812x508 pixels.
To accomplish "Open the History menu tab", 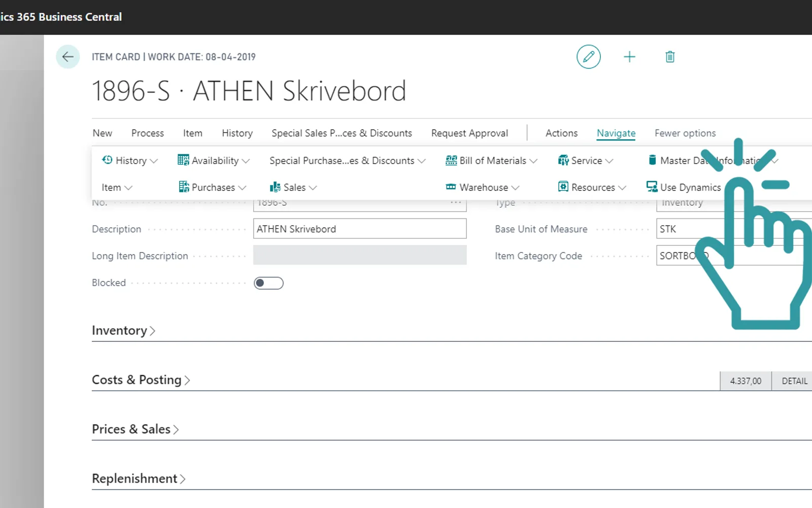I will [x=237, y=133].
